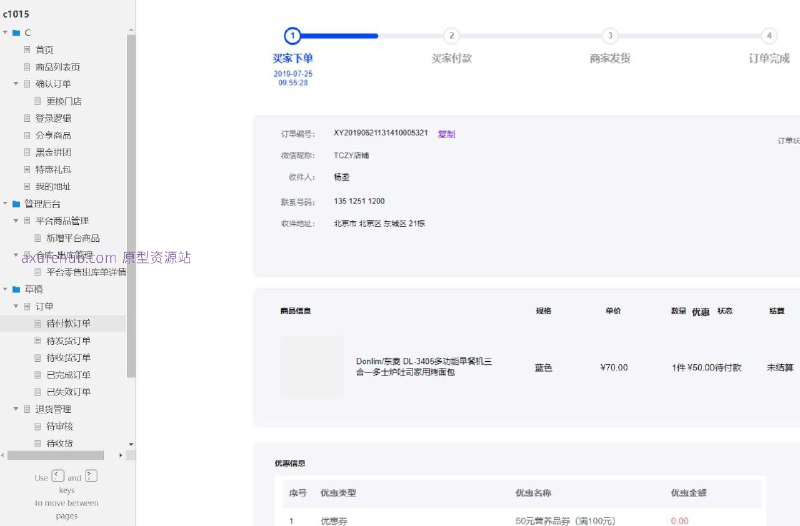Open the 分享商品 page
The height and width of the screenshot is (526, 800).
click(x=53, y=135)
